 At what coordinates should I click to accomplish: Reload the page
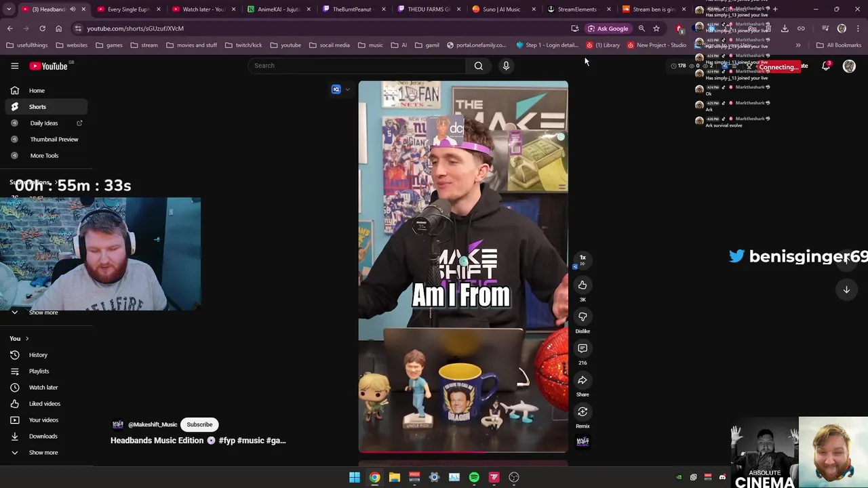(42, 28)
